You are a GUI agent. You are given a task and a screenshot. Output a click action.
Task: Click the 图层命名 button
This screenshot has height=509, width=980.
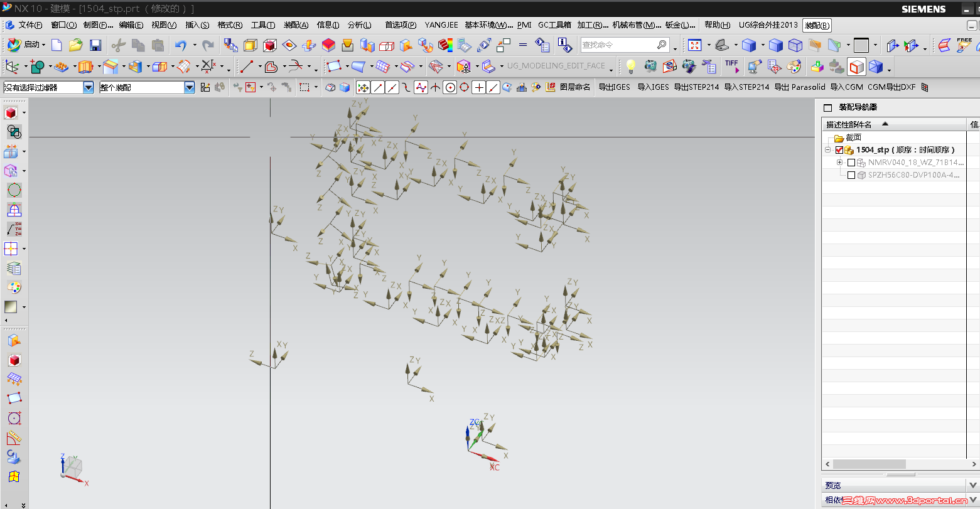coord(574,87)
